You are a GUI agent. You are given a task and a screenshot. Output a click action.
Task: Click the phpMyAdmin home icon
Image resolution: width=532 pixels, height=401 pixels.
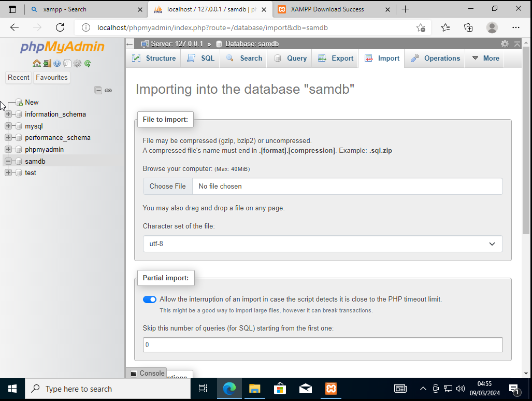point(36,63)
